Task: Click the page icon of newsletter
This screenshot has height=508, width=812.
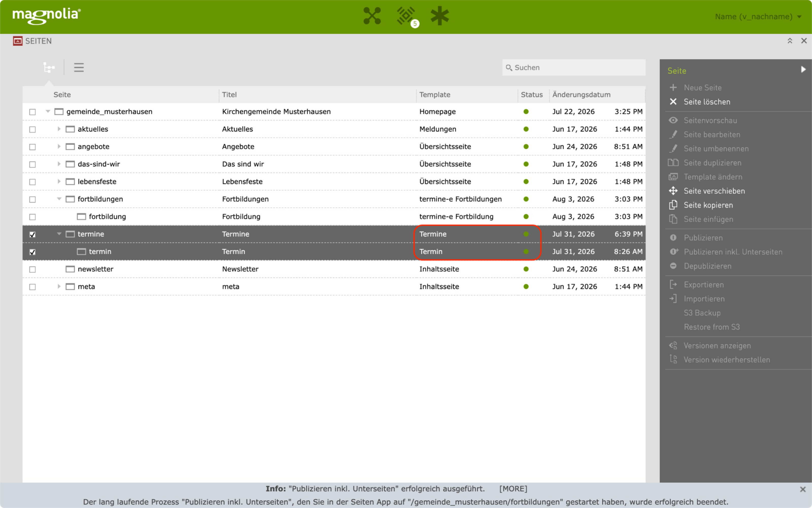Action: click(70, 269)
